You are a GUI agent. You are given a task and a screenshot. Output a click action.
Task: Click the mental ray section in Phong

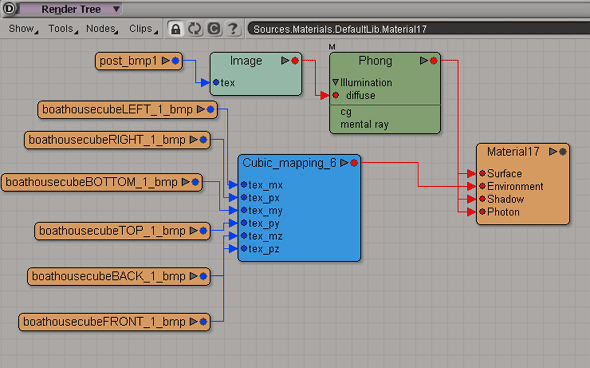364,124
